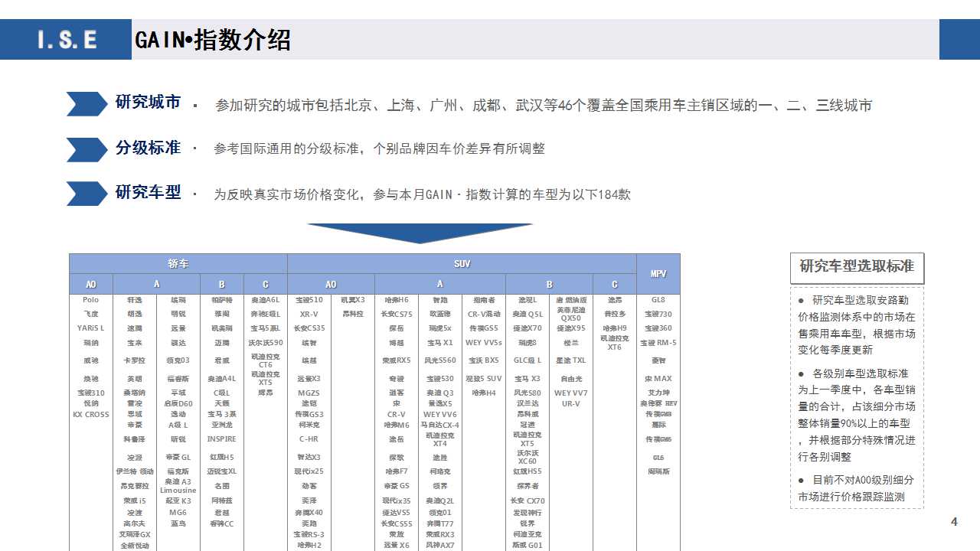Screen dimensions: 980x551
Task: Click the 研究城市 heading
Action: point(148,102)
